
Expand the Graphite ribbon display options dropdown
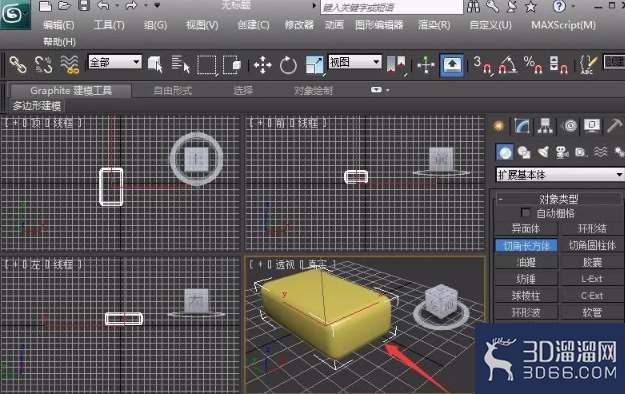point(380,90)
